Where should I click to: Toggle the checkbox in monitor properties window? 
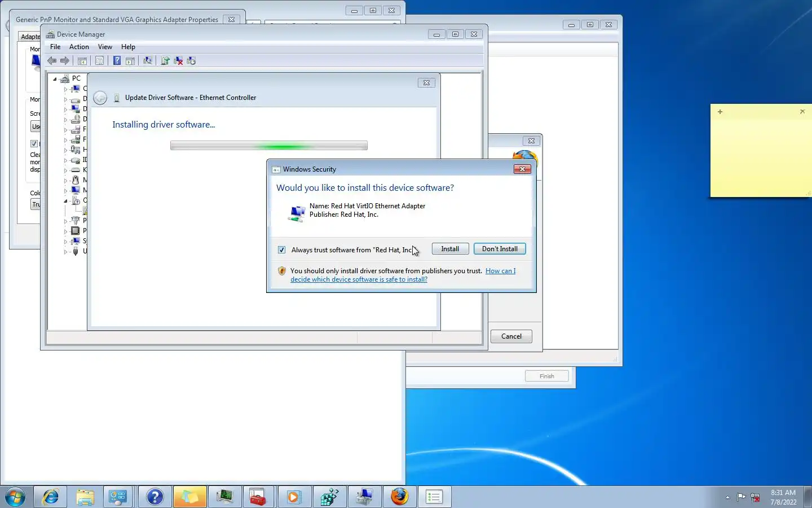[x=34, y=143]
